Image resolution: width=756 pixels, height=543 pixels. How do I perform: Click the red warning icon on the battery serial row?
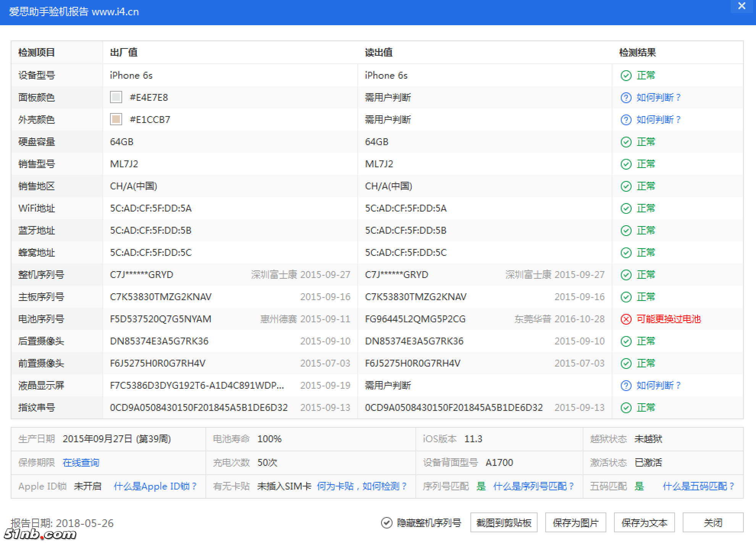point(626,319)
